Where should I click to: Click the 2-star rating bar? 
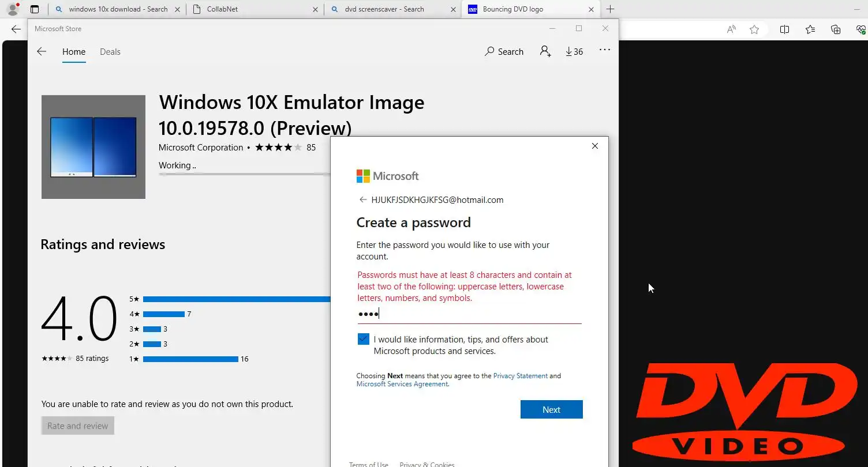click(x=152, y=344)
